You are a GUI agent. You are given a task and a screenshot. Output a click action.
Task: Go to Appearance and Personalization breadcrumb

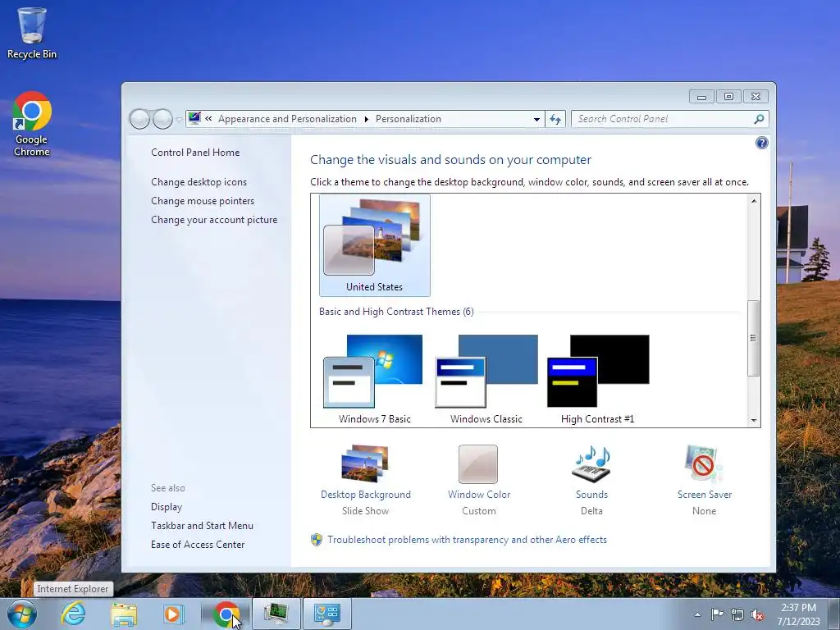click(287, 119)
